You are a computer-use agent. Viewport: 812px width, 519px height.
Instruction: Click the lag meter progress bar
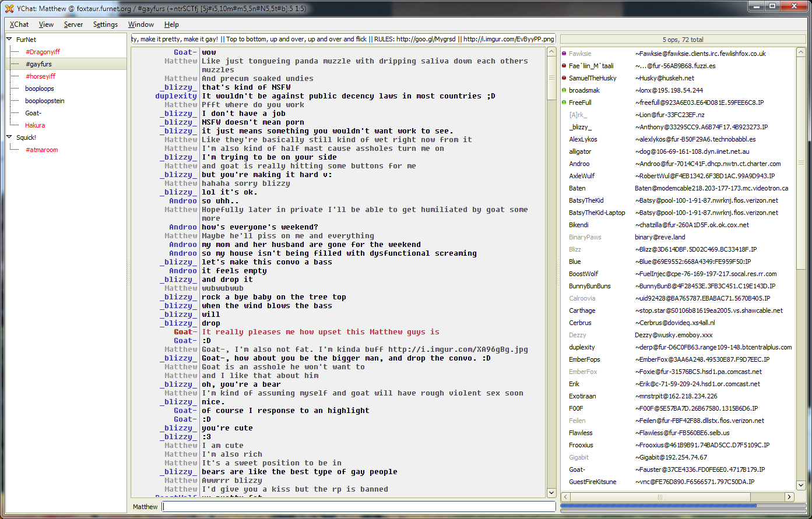click(x=683, y=506)
